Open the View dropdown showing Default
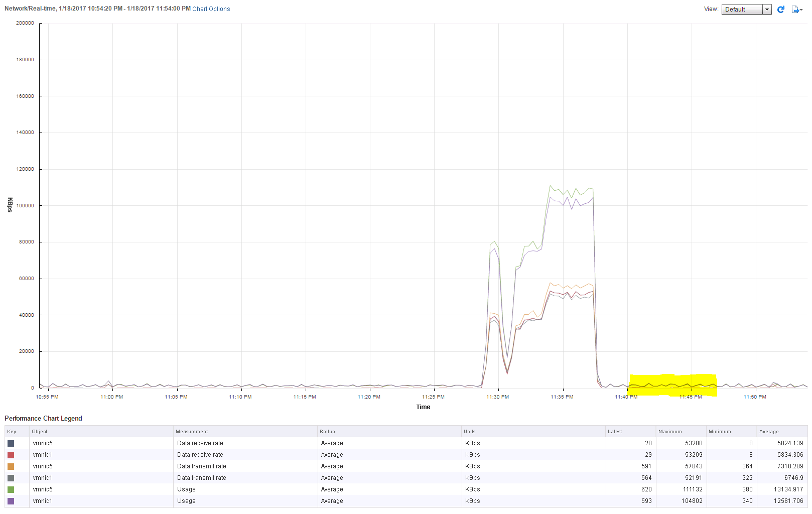This screenshot has width=812, height=514. (x=746, y=10)
